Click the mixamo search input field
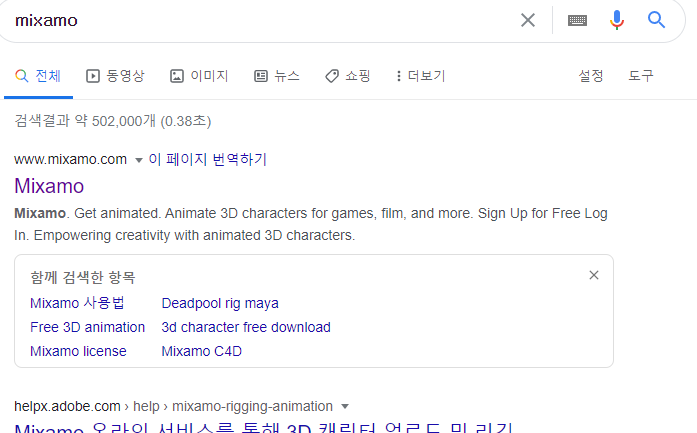 click(x=262, y=20)
